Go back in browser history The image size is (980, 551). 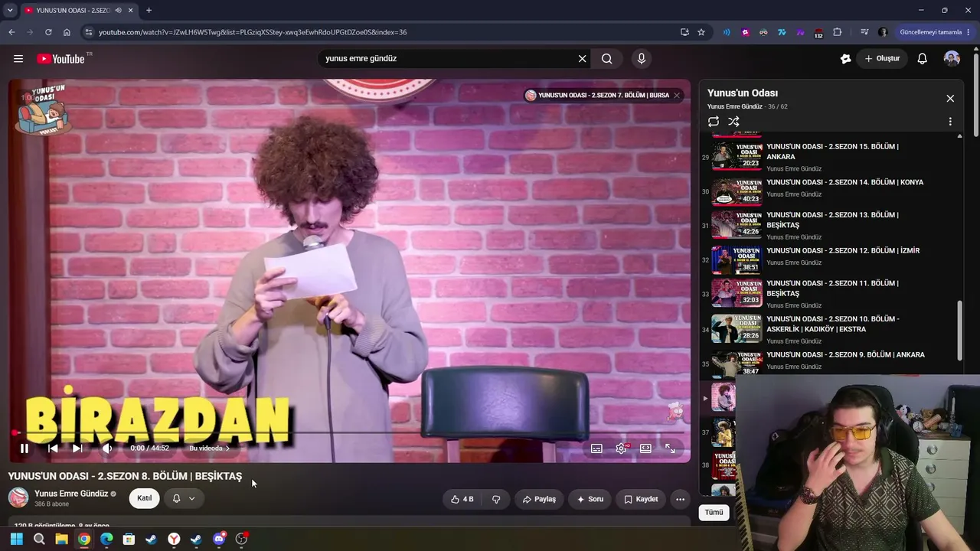click(11, 32)
